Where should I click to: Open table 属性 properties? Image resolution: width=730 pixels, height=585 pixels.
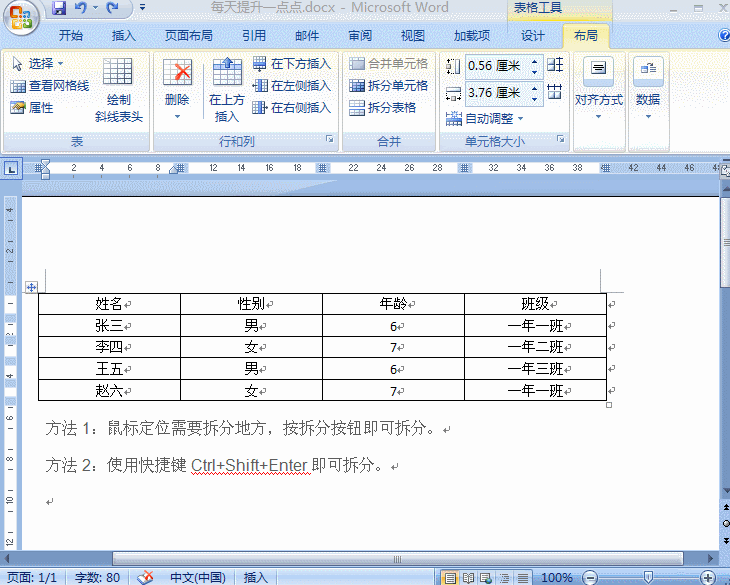point(32,108)
